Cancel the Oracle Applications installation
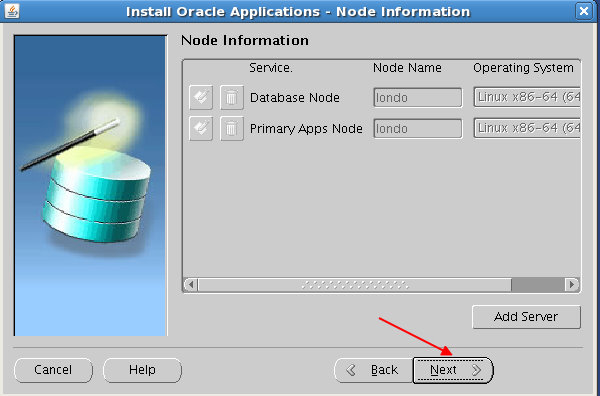 53,370
